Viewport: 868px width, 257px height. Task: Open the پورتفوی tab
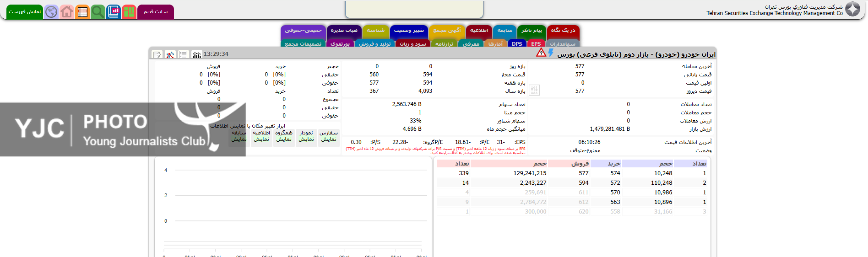tap(340, 44)
